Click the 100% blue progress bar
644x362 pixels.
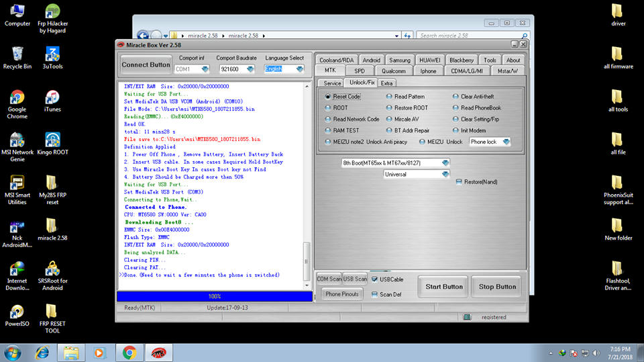(215, 296)
